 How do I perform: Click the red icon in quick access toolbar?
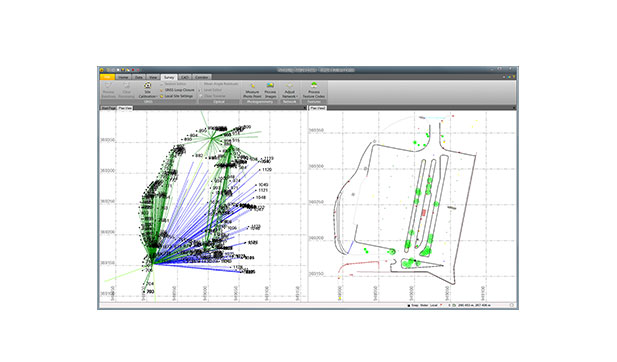coord(133,70)
